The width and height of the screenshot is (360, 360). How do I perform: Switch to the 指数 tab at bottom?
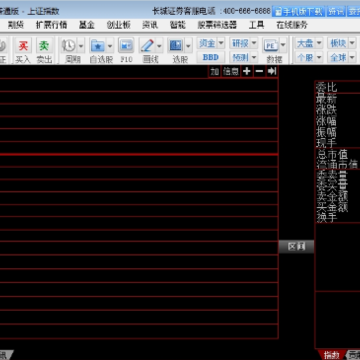pyautogui.click(x=332, y=355)
